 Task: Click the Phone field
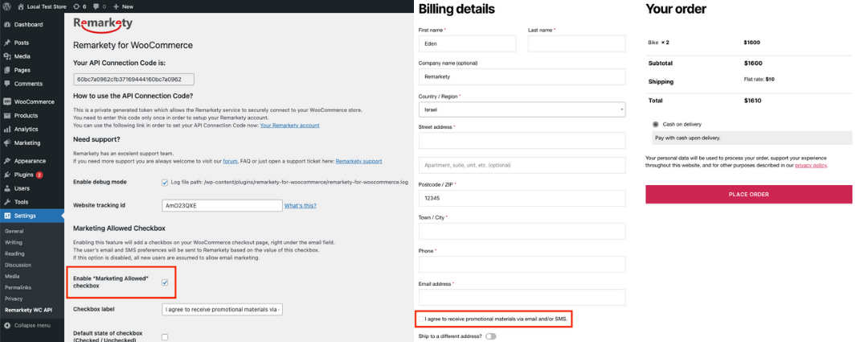click(x=522, y=265)
